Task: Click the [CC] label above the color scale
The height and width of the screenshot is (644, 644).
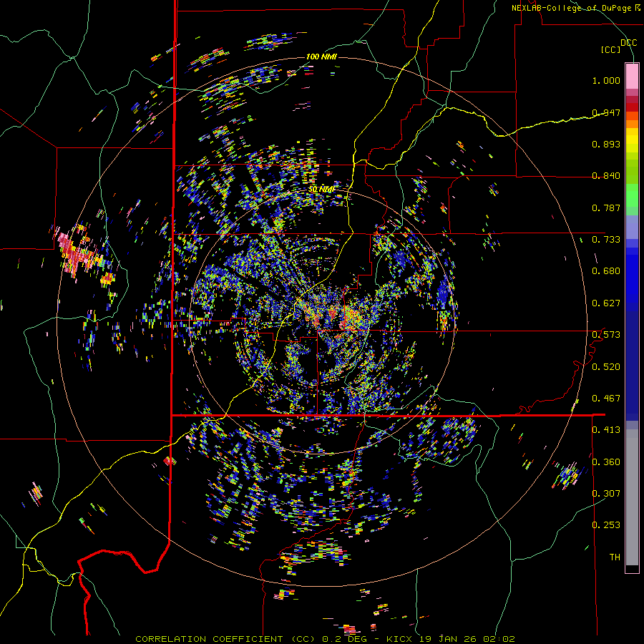Action: pos(611,49)
